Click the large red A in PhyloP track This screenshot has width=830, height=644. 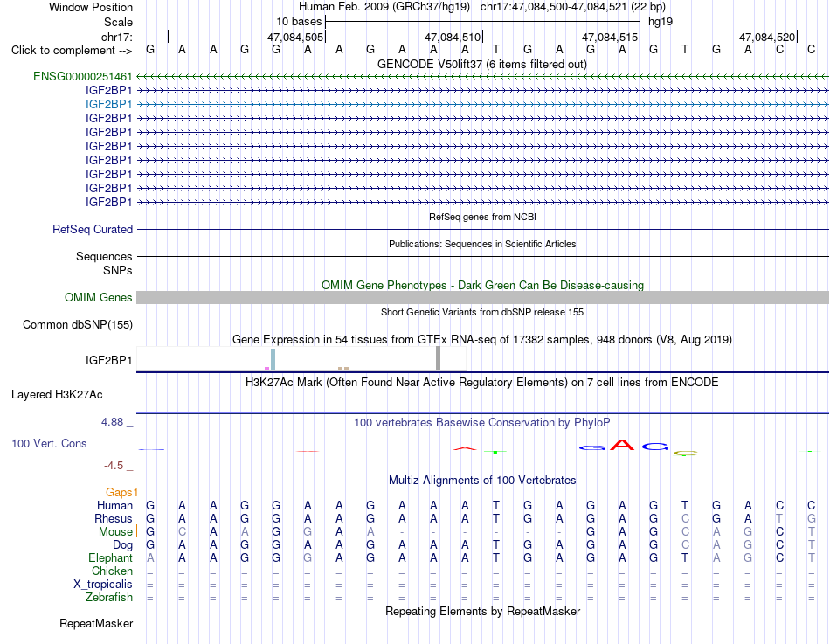622,445
